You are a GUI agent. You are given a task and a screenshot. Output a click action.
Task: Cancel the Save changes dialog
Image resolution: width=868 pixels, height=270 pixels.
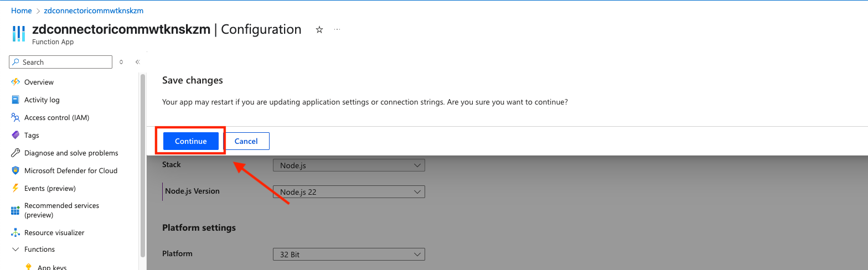(246, 141)
